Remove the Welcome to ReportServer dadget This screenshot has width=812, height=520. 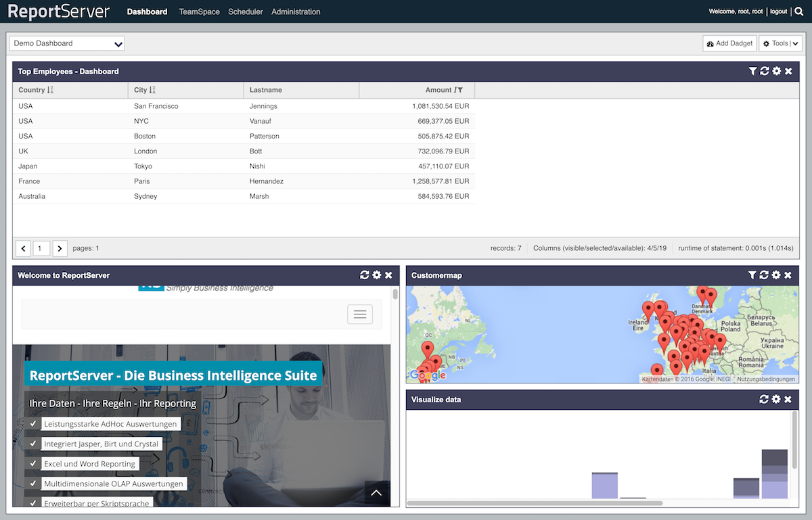[388, 275]
